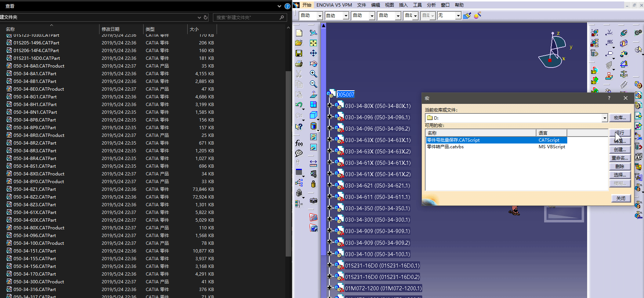Click the Save floppy disk icon
Image resolution: width=644 pixels, height=298 pixels.
pos(299,53)
